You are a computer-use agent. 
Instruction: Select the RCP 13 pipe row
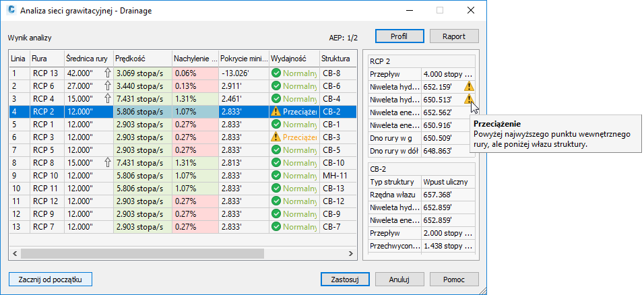click(183, 73)
